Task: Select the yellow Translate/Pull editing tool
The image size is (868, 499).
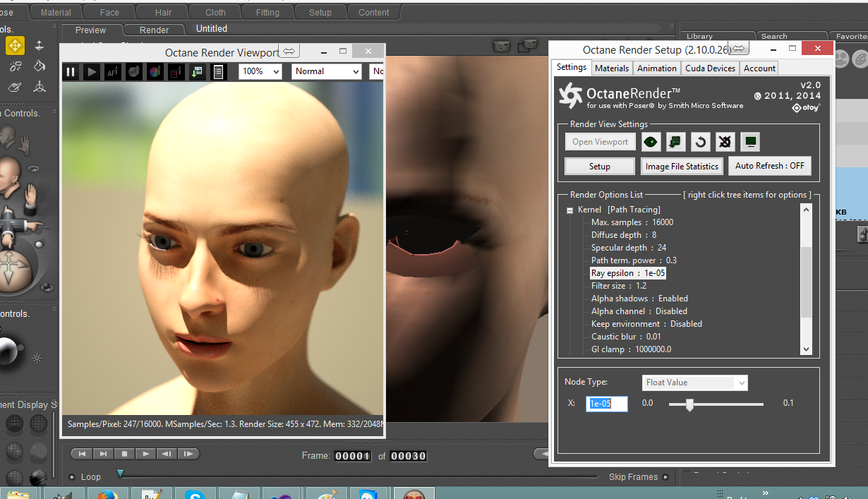Action: pyautogui.click(x=15, y=46)
